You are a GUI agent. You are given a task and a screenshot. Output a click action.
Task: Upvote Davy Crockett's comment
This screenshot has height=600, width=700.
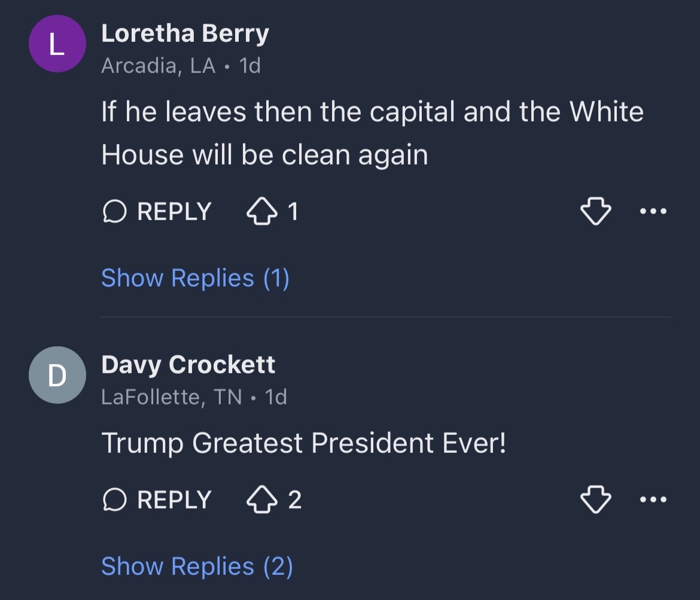pyautogui.click(x=262, y=500)
